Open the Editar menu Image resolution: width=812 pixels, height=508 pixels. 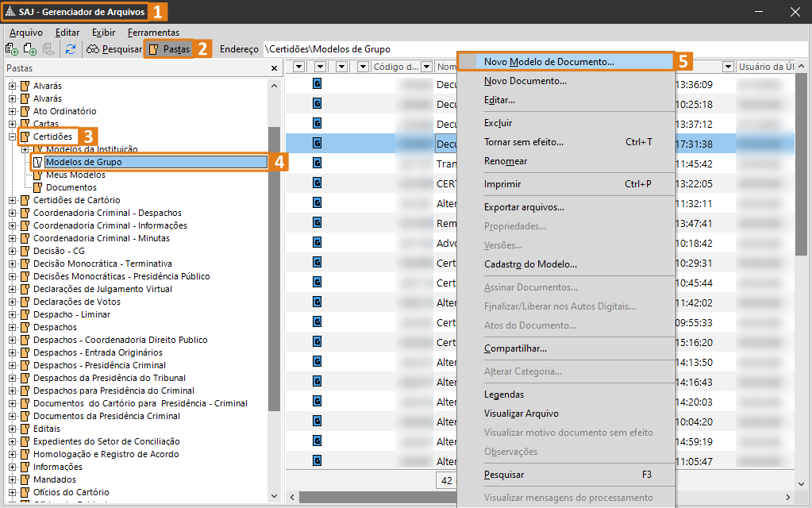click(67, 32)
